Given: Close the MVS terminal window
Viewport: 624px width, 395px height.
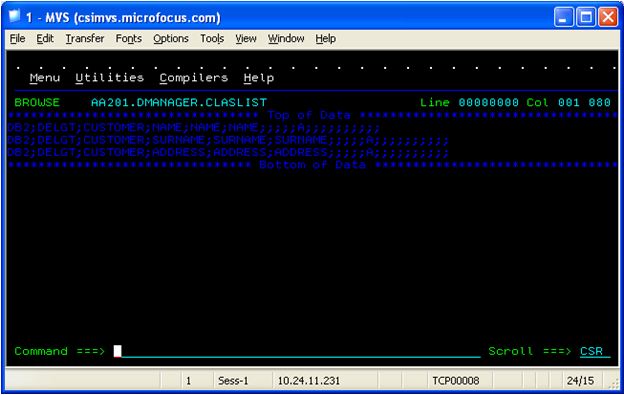Looking at the screenshot, I should pyautogui.click(x=608, y=17).
